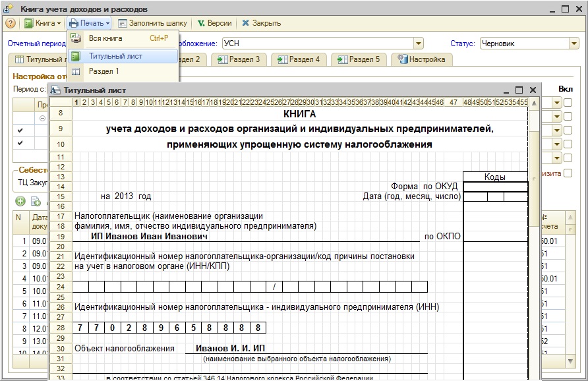Select spreadsheet column header 47
The width and height of the screenshot is (588, 381).
click(x=454, y=102)
